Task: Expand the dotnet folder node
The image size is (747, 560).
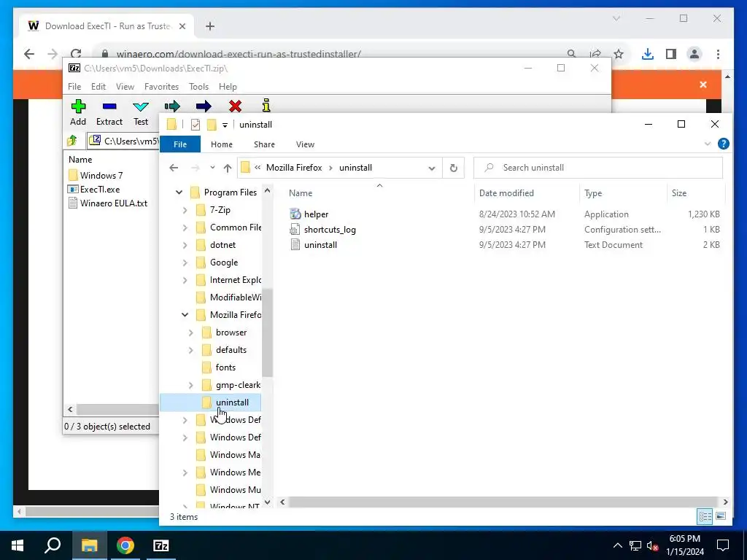Action: pyautogui.click(x=185, y=245)
